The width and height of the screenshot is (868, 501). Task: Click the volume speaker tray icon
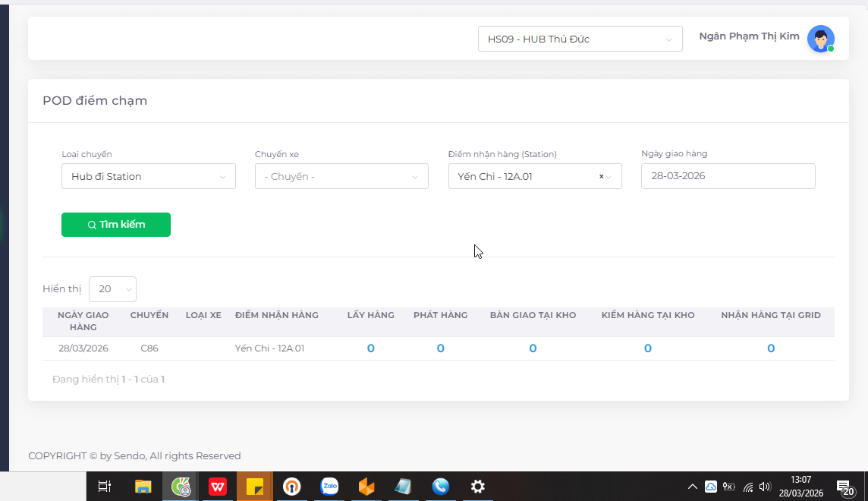coord(765,487)
